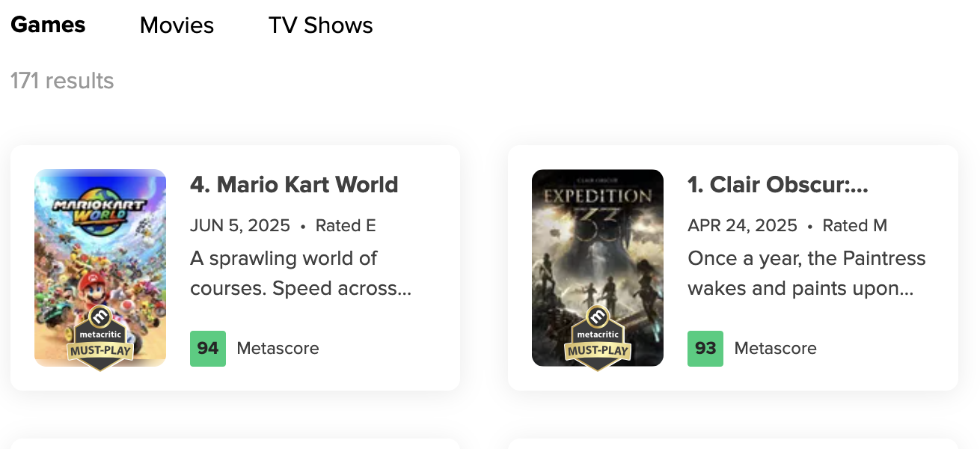980x449 pixels.
Task: Click the green 94 Metascore badge
Action: (x=208, y=349)
